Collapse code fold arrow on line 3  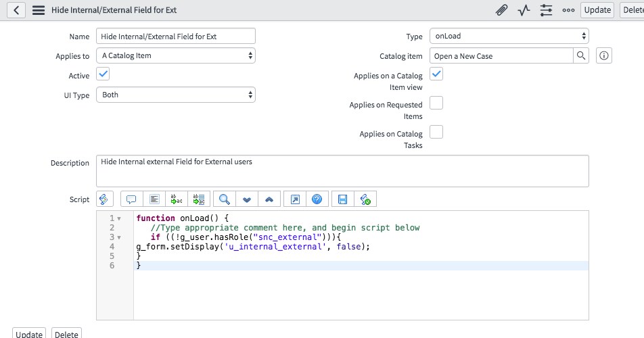click(x=119, y=237)
